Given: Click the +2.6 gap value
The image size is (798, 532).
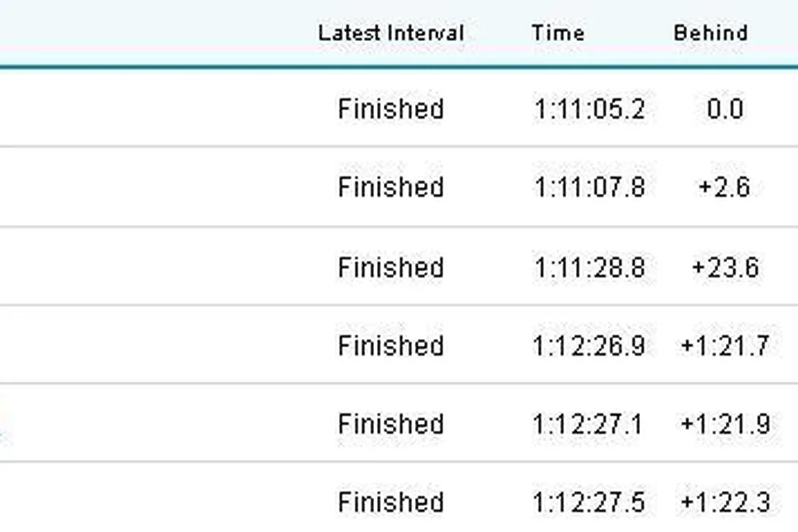Looking at the screenshot, I should (724, 187).
